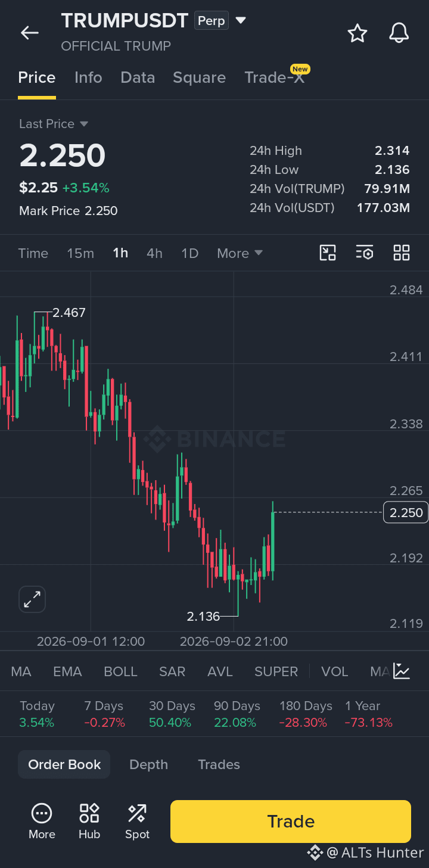The height and width of the screenshot is (868, 429).
Task: Expand the TRUMPUSDT Perp pair dropdown
Action: point(241,20)
